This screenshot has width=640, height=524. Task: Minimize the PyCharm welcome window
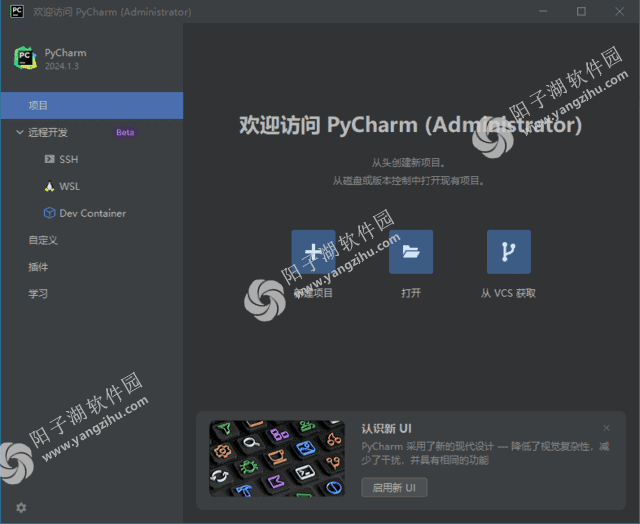[x=543, y=11]
